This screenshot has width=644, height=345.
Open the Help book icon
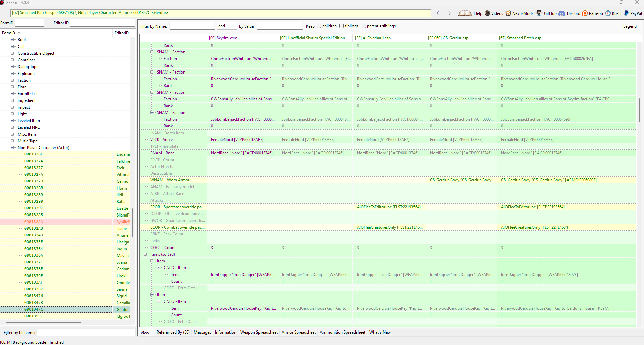point(465,13)
